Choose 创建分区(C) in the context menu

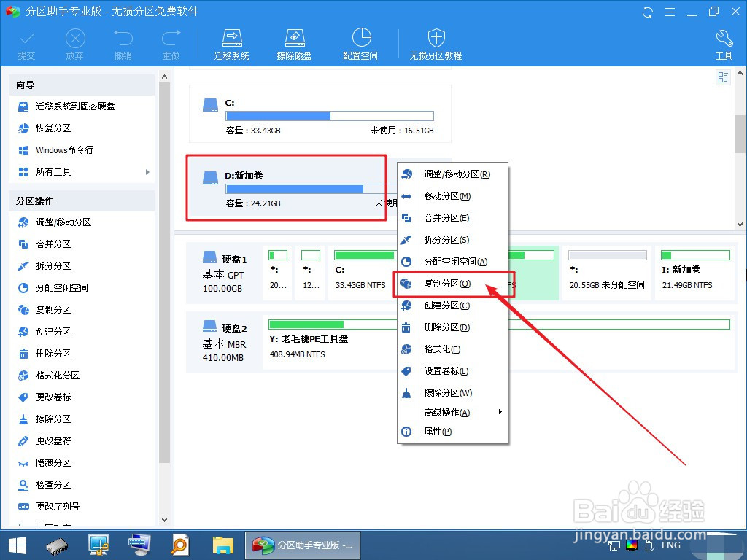coord(452,306)
